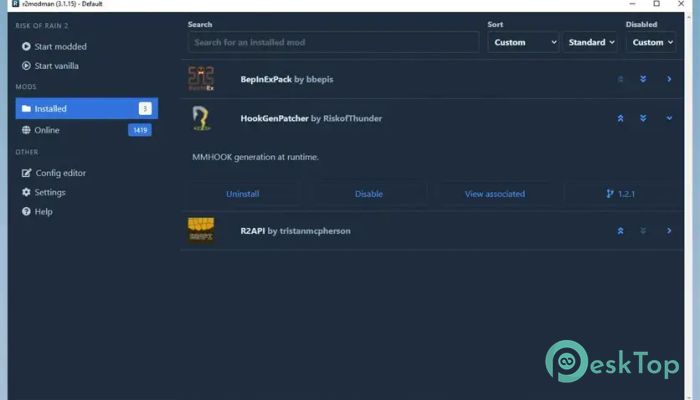Click the HookGenPatcher mod thumbnail
The height and width of the screenshot is (400, 700).
[201, 118]
